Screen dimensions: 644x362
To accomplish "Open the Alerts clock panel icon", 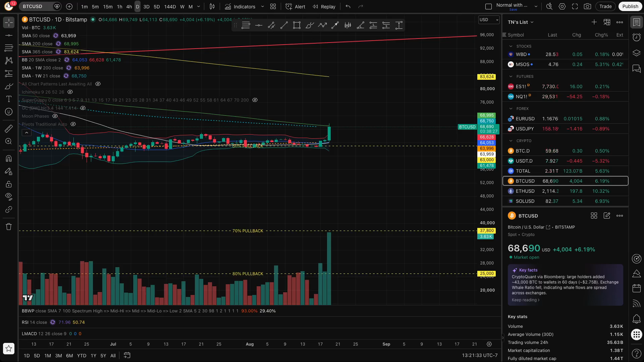I will pos(636,37).
